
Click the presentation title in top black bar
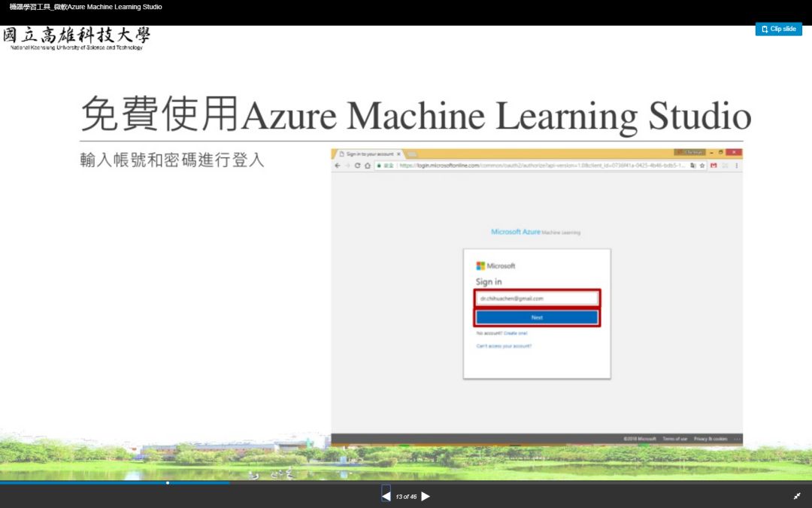point(86,7)
